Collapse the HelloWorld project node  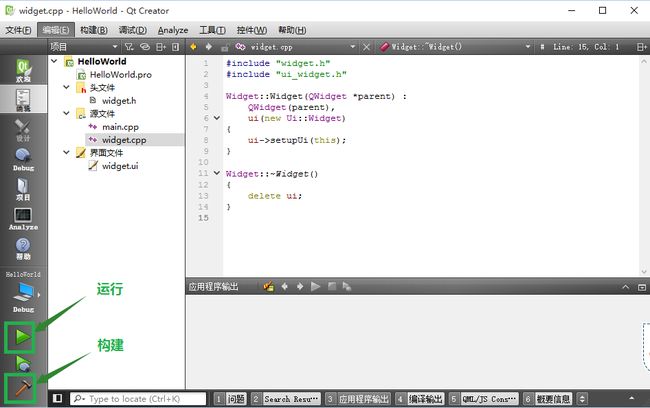pyautogui.click(x=54, y=61)
